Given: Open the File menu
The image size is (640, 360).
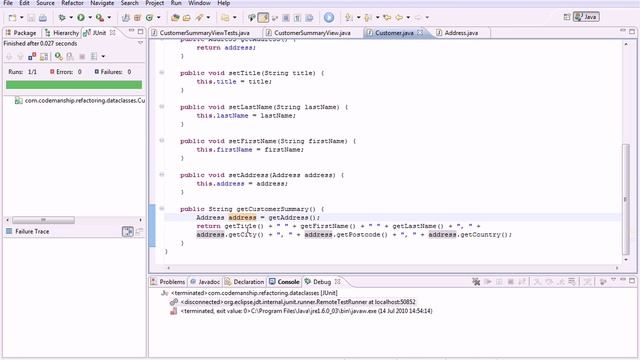Looking at the screenshot, I should (x=8, y=3).
